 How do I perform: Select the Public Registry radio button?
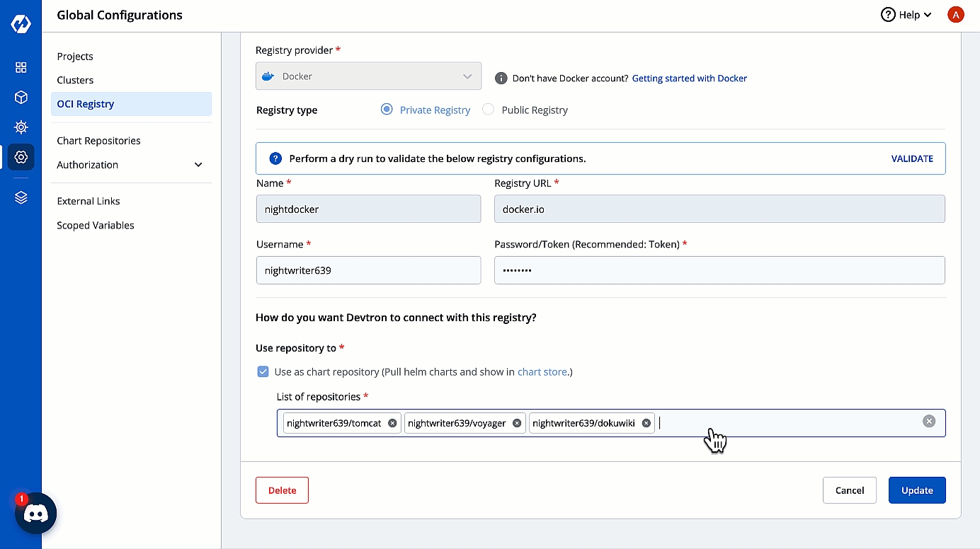point(488,110)
